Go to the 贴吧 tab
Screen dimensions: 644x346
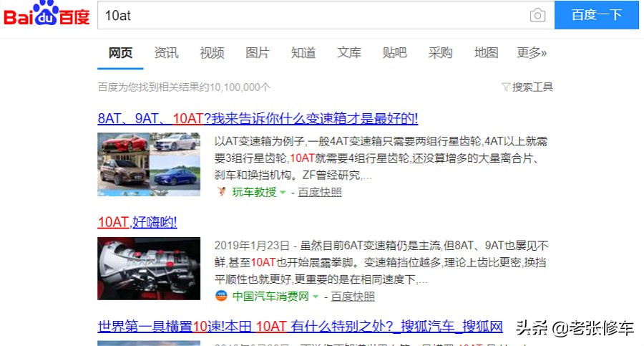395,53
